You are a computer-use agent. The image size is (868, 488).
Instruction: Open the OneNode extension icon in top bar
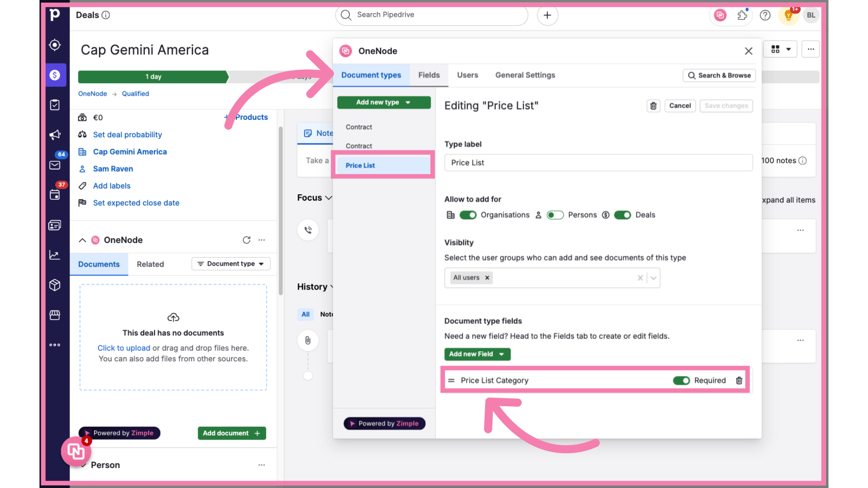[720, 15]
